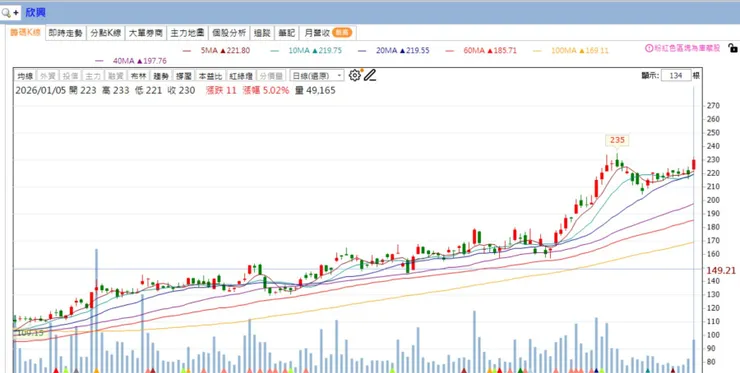Toggle the 紅綠燈 indicator
The height and width of the screenshot is (373, 740).
[241, 76]
